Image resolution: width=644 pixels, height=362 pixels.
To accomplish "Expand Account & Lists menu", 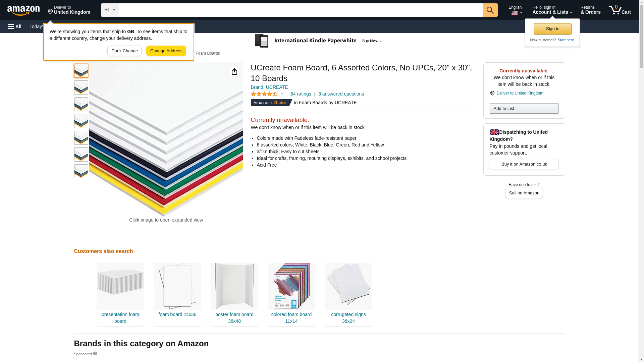I will click(552, 10).
